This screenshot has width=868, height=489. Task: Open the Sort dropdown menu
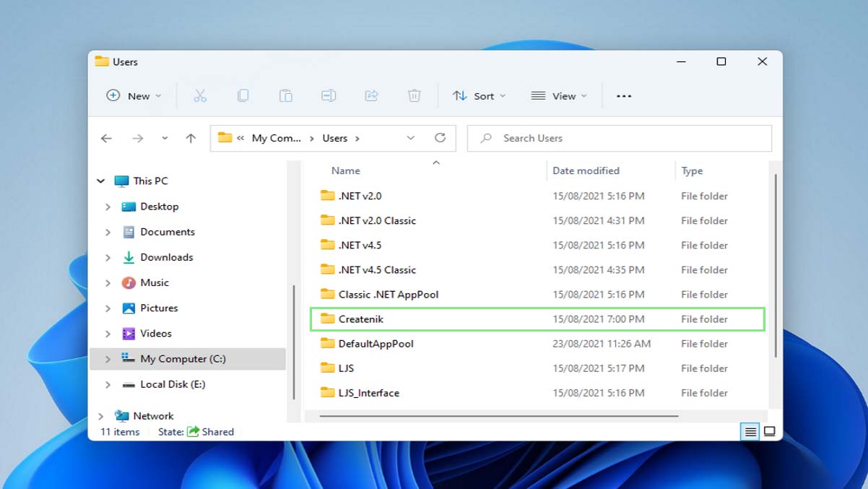[479, 95]
